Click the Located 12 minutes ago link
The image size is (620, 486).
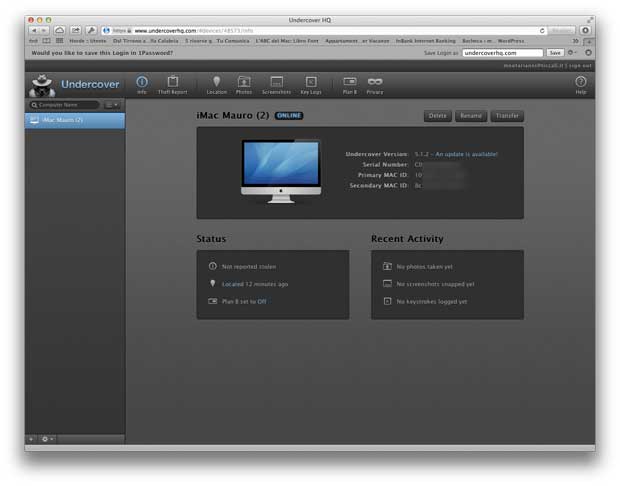[255, 284]
